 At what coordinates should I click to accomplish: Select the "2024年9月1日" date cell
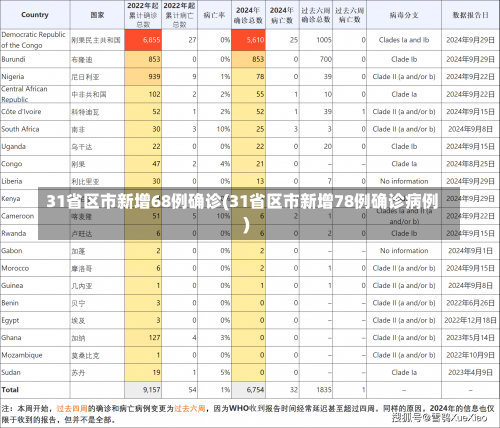[x=470, y=251]
